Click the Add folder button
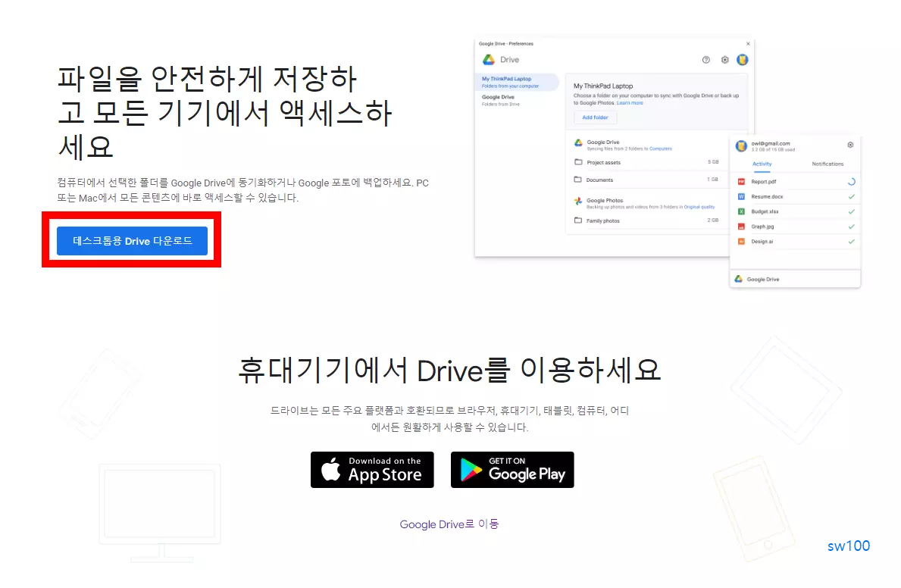The image size is (901, 588). coord(595,117)
